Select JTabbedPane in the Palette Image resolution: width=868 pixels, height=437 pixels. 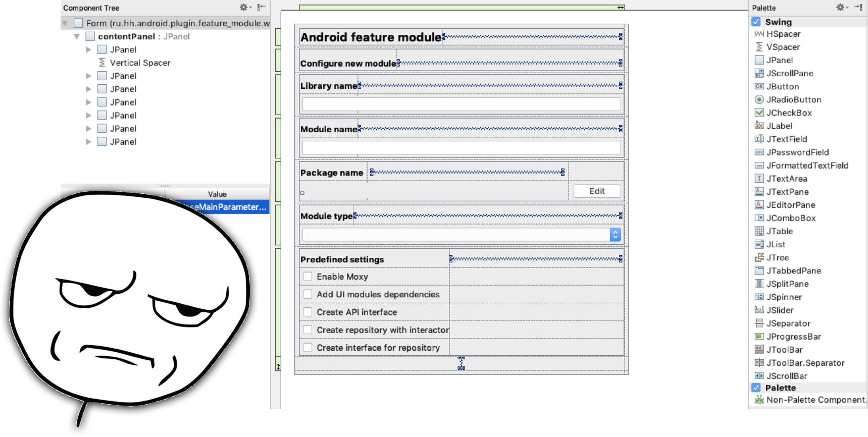pos(788,270)
